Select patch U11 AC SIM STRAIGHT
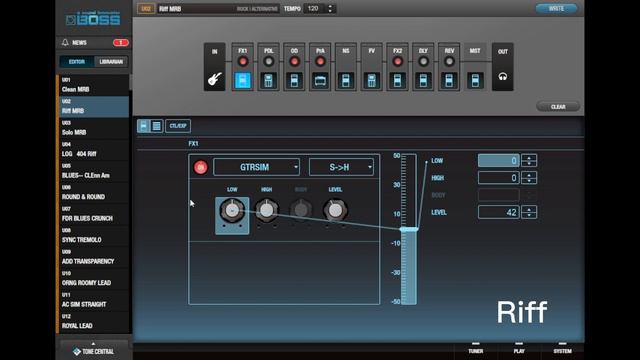Image resolution: width=640 pixels, height=360 pixels. point(93,300)
